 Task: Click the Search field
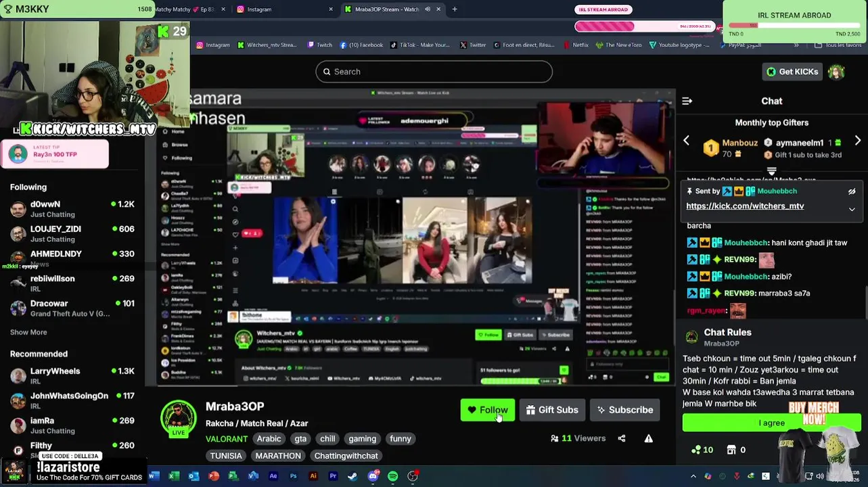pos(434,72)
